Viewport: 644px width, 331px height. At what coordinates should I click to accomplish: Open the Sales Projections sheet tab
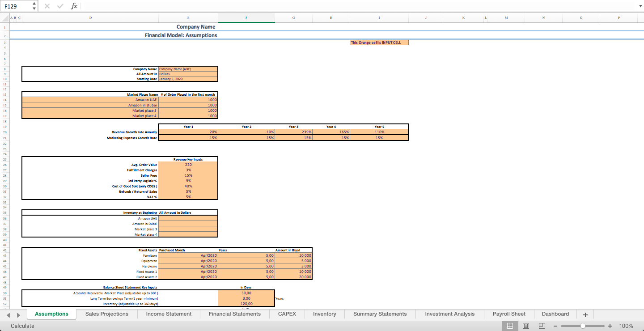tap(107, 314)
